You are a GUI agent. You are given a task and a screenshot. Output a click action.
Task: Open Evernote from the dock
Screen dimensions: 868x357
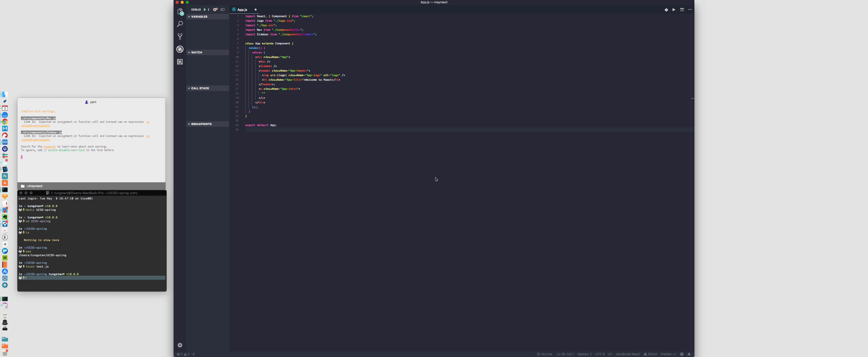[5, 217]
